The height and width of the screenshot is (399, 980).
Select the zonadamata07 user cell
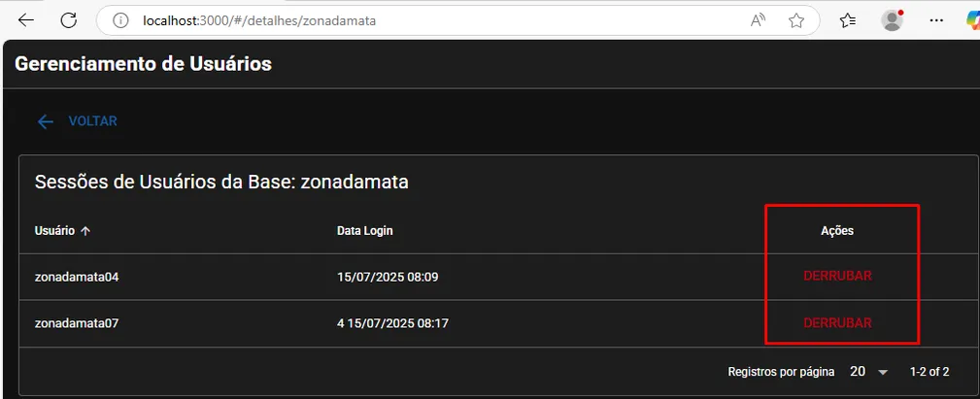(77, 323)
